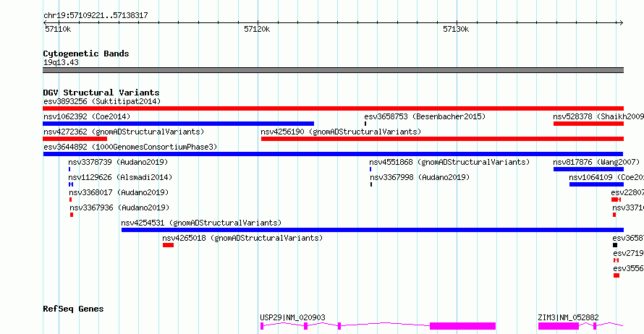
Task: Open the nsv1062392 (Coe2014) label
Action: [x=87, y=116]
